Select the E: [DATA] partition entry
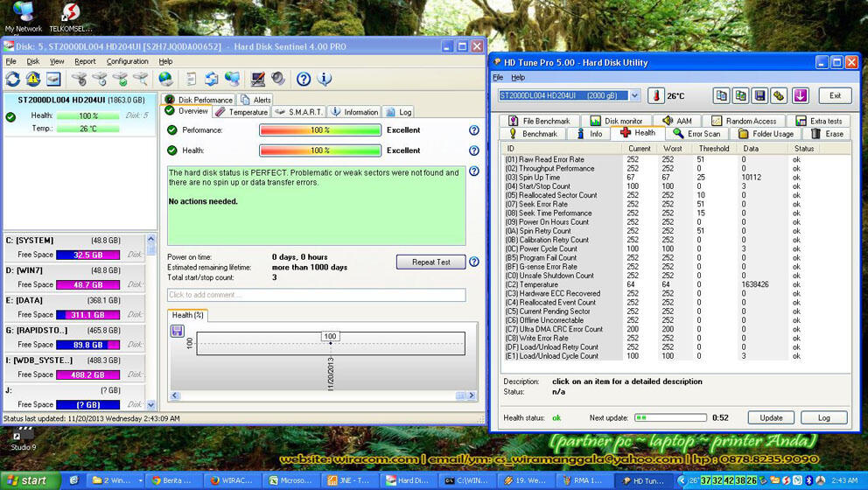 click(x=74, y=307)
